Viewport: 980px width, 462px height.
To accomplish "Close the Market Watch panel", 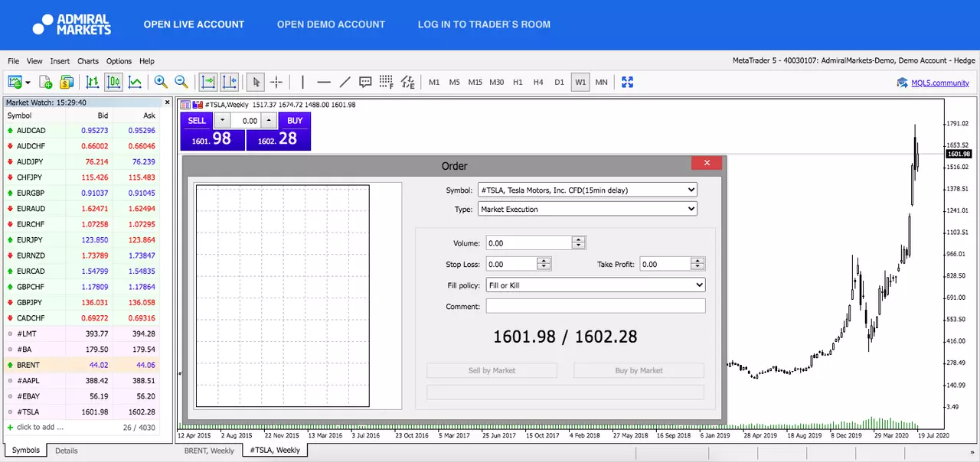I will pos(168,102).
